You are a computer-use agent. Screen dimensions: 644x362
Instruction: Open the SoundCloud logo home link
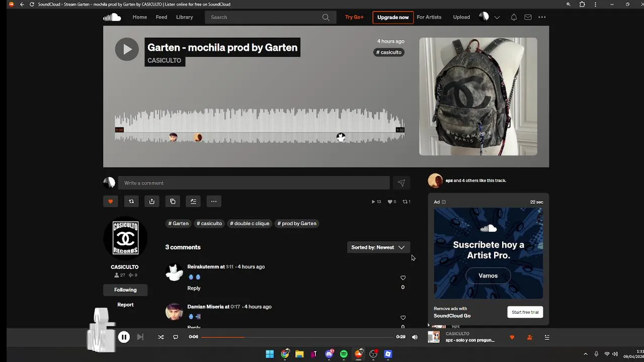[x=112, y=17]
